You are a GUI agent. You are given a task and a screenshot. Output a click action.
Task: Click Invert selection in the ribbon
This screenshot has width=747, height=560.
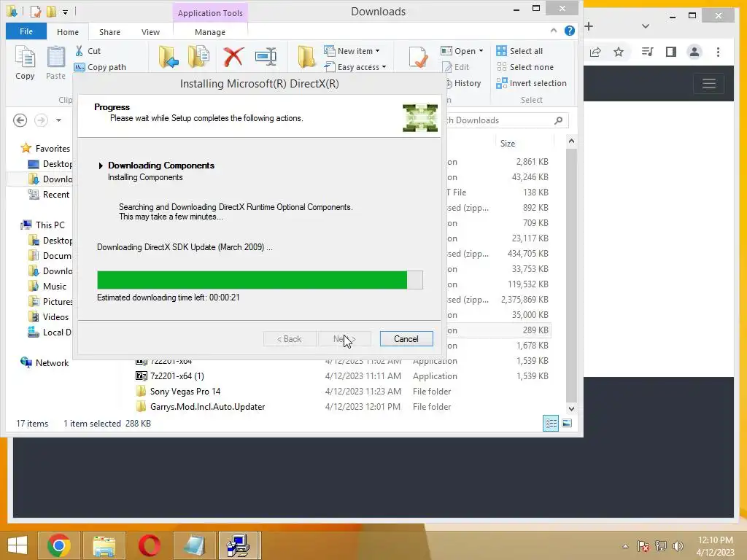click(x=531, y=83)
